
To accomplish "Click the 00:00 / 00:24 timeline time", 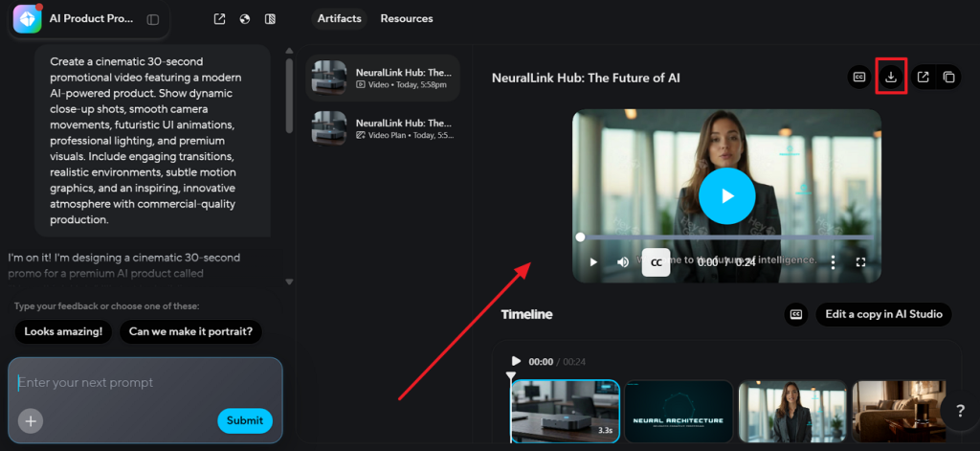I will [558, 362].
